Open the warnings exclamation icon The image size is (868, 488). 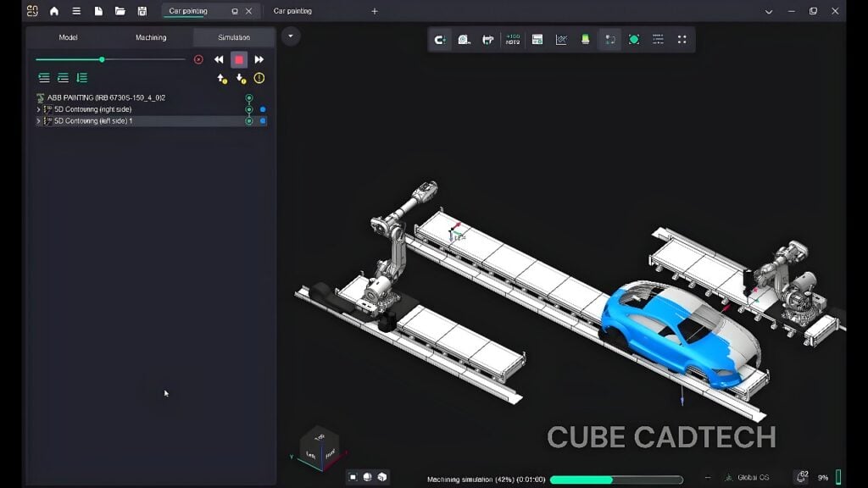(x=259, y=78)
